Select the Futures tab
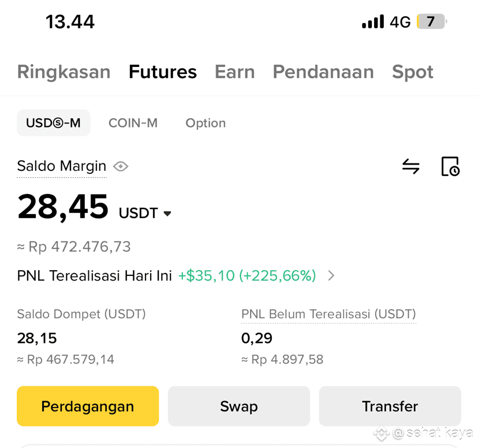The width and height of the screenshot is (478, 448). 163,72
